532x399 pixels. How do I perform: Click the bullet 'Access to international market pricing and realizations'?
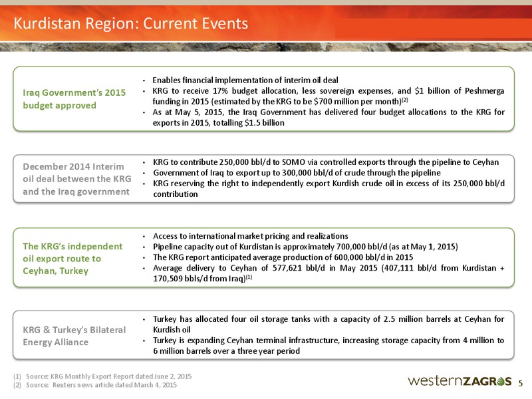pyautogui.click(x=251, y=236)
